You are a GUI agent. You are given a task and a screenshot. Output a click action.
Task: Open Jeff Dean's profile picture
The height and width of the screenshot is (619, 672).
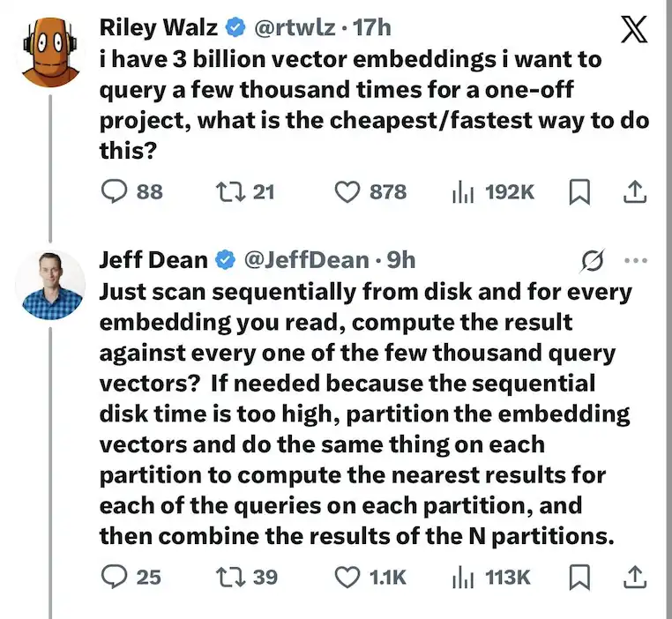coord(53,284)
